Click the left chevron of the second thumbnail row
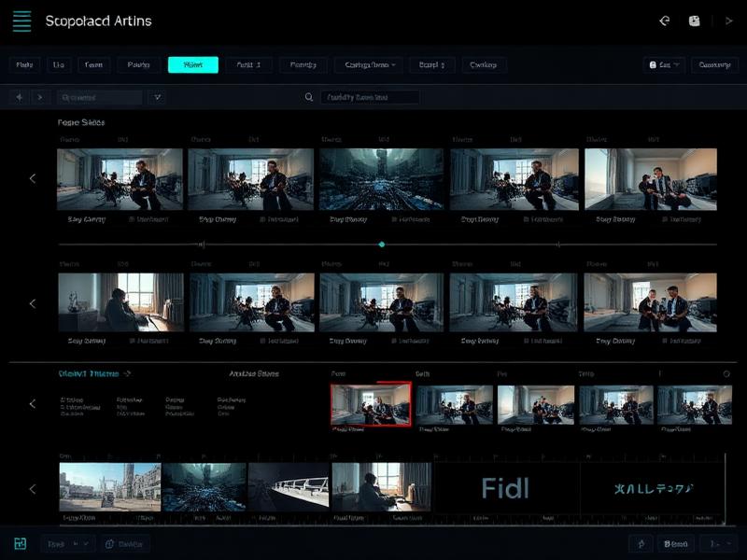The image size is (747, 560). [33, 304]
